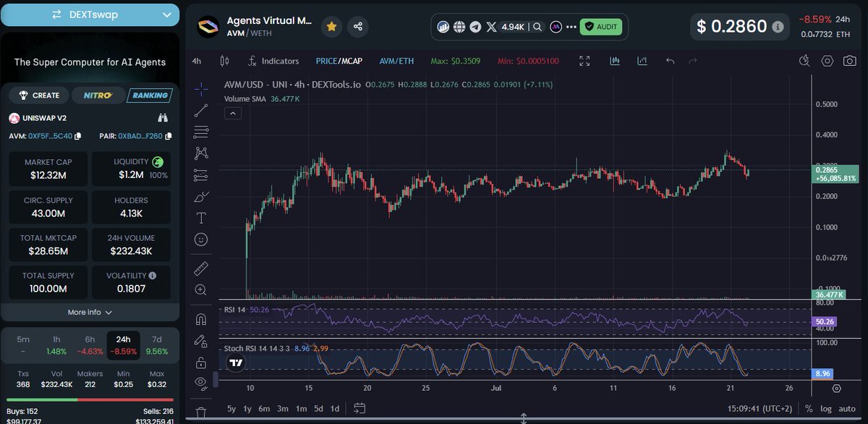Select the Text annotation tool
868x424 pixels.
[201, 218]
